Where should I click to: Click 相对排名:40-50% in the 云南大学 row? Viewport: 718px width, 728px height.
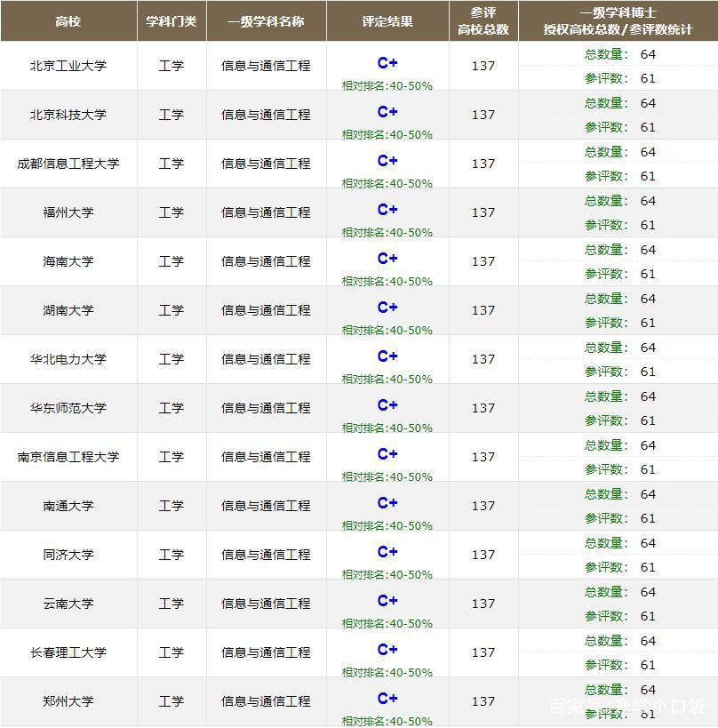click(387, 623)
